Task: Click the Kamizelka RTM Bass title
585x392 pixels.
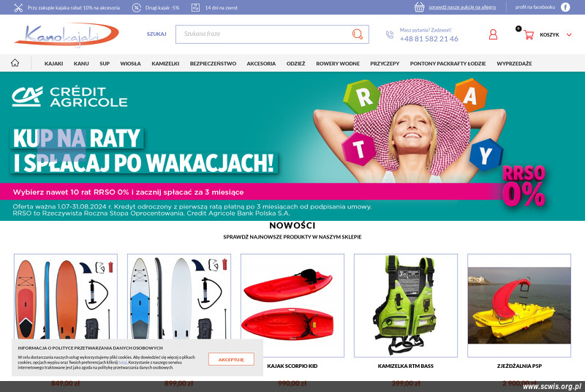Action: [x=406, y=366]
